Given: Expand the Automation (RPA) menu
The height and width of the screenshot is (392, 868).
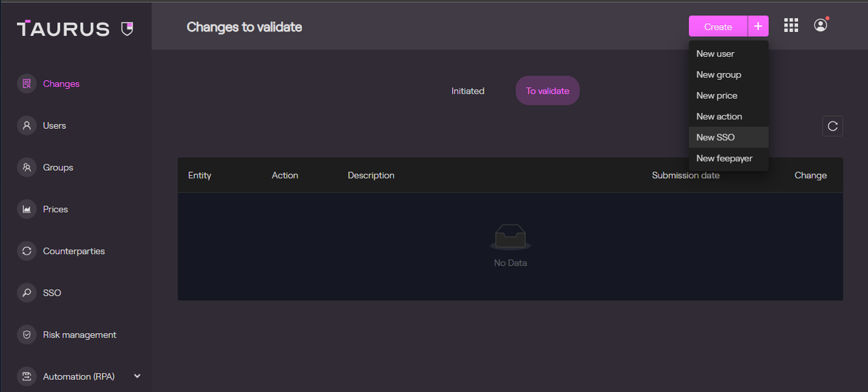Looking at the screenshot, I should [136, 376].
